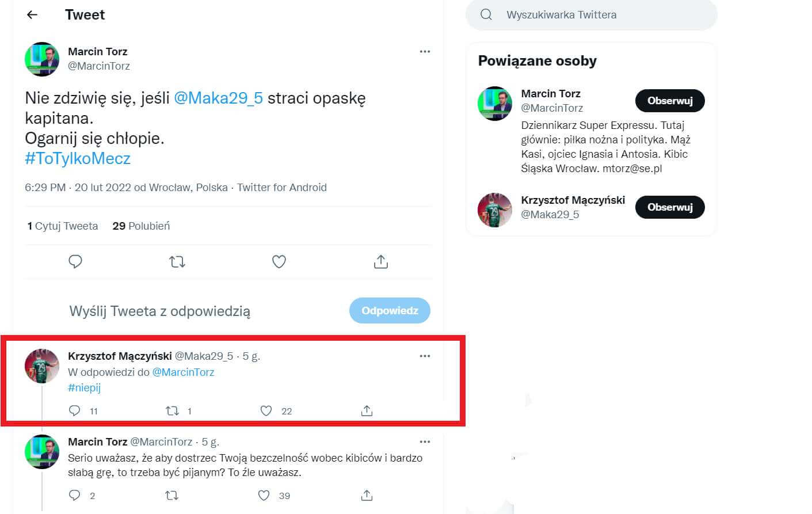Viewport: 812px width, 514px height.
Task: Click the magnifying glass in the search bar
Action: point(485,14)
